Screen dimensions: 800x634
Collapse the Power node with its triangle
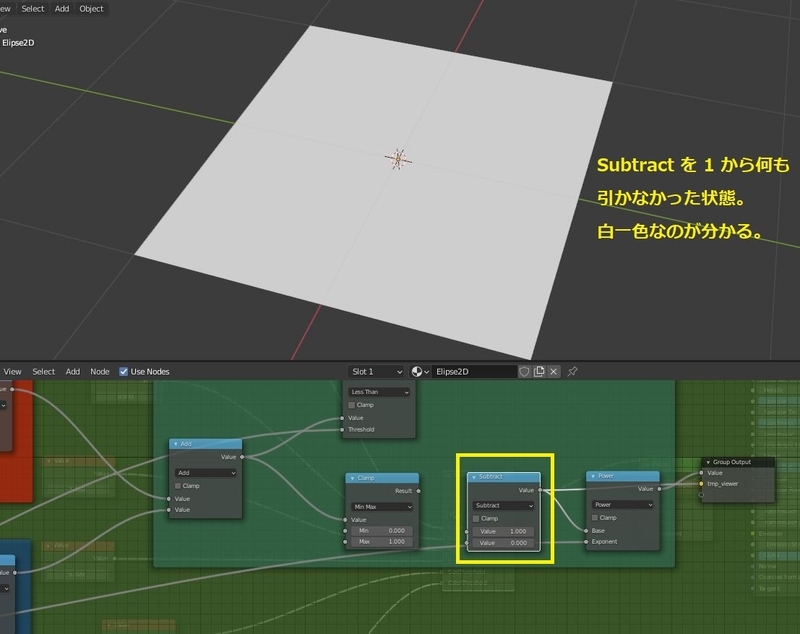tap(593, 476)
